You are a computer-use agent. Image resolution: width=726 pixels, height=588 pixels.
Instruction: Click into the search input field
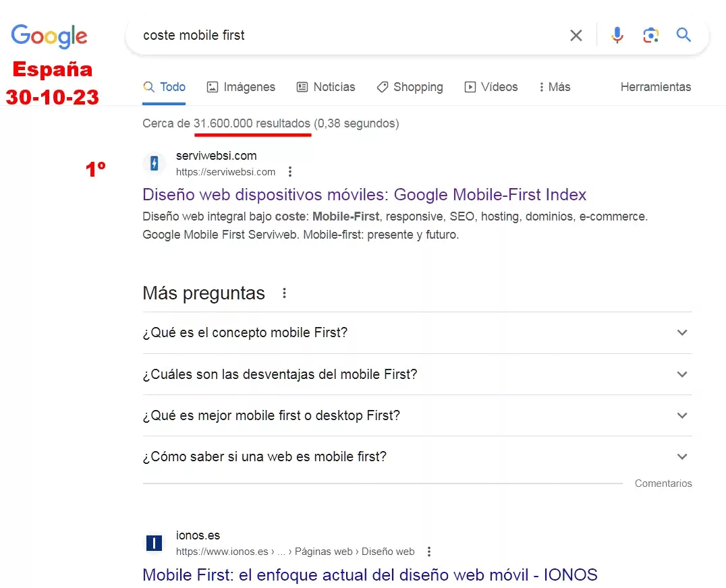pyautogui.click(x=337, y=35)
